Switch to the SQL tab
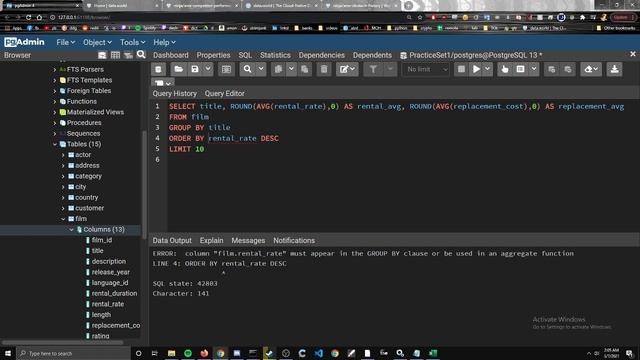Screen dimensions: 640x360 [245, 55]
